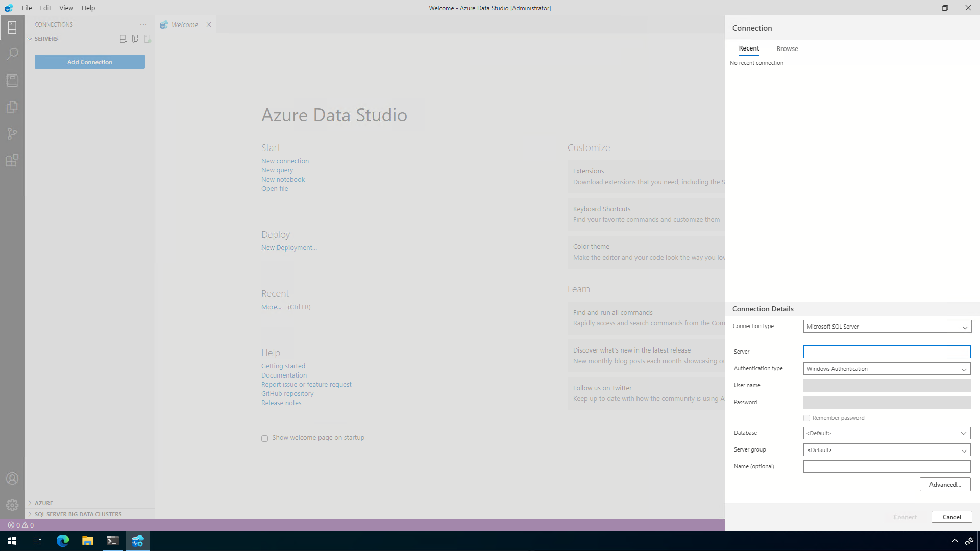Open Source Control from the activity bar
The height and width of the screenshot is (551, 980).
pyautogui.click(x=12, y=134)
